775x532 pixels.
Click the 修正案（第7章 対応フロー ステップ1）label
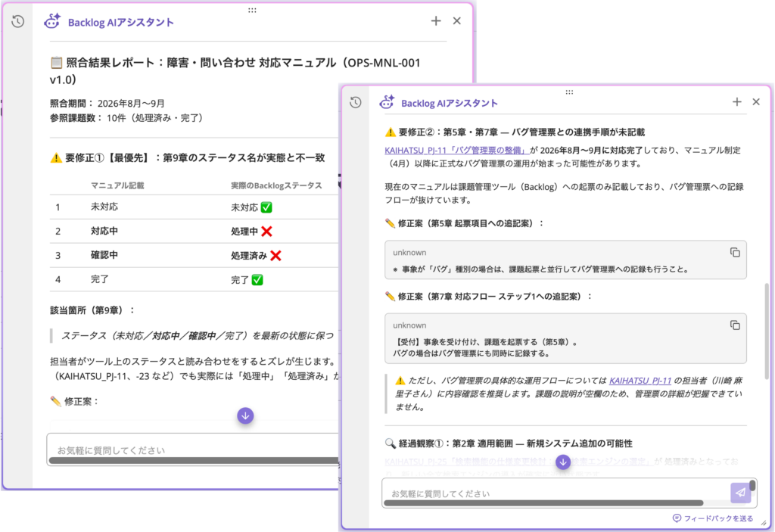(x=488, y=297)
